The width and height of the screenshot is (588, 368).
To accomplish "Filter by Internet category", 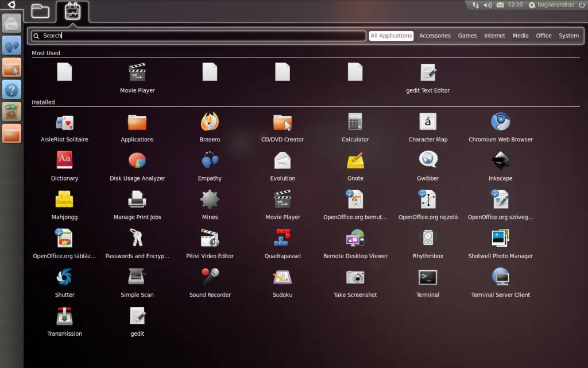I will (x=494, y=36).
